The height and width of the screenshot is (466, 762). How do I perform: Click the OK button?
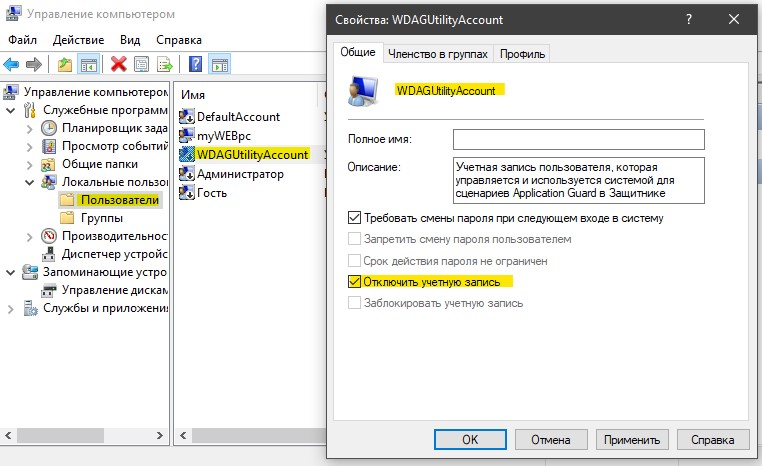(x=470, y=440)
